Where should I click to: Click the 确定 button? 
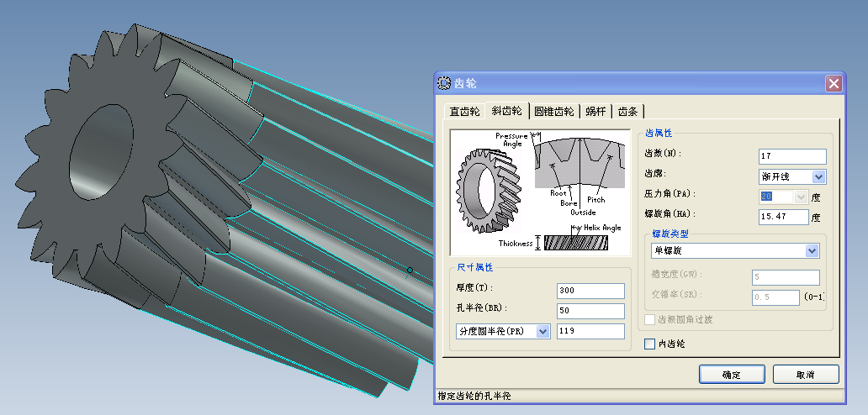point(731,375)
